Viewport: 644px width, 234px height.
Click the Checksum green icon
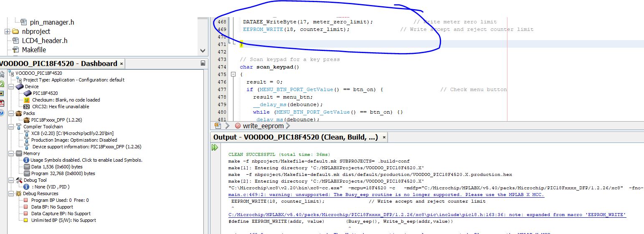pos(27,100)
